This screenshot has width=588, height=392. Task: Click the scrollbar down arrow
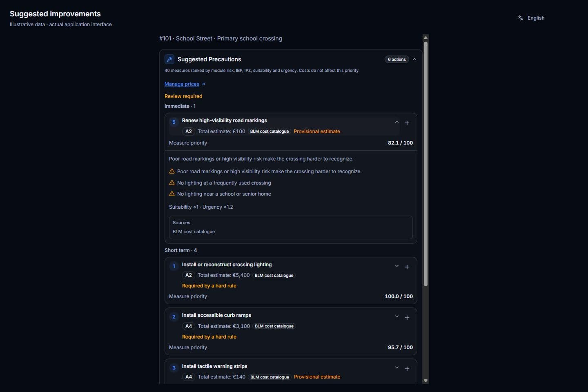pyautogui.click(x=425, y=381)
